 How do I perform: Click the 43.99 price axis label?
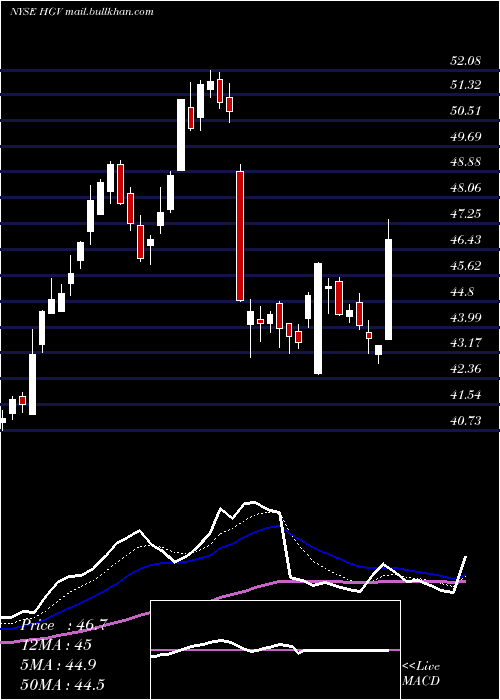click(466, 317)
